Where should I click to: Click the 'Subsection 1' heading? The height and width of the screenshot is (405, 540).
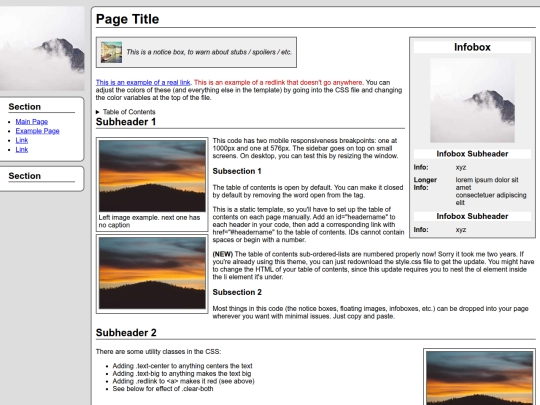point(237,171)
